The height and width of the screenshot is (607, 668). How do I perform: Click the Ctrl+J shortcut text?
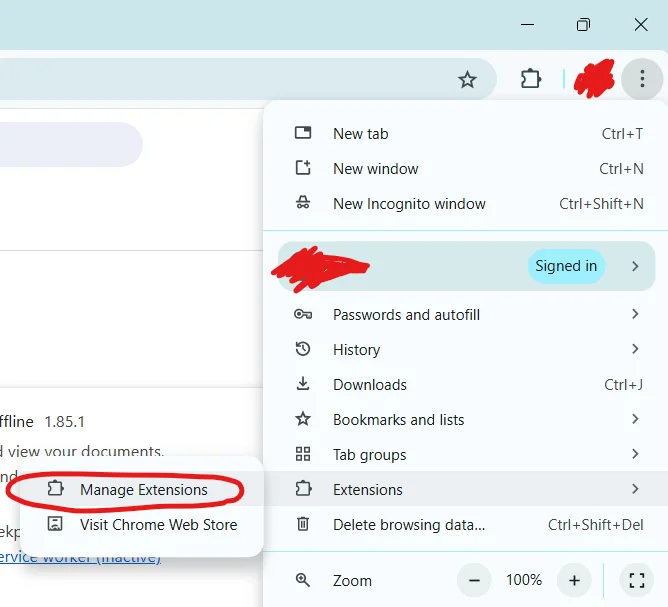(x=623, y=385)
